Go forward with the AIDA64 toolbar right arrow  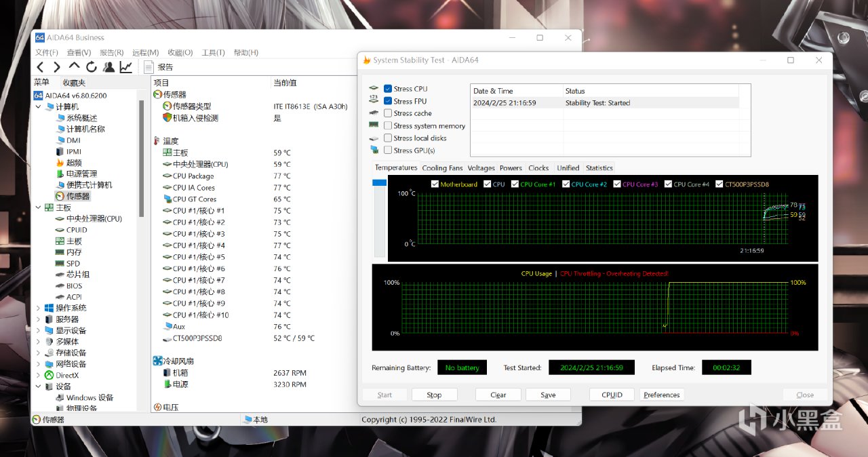(x=57, y=66)
